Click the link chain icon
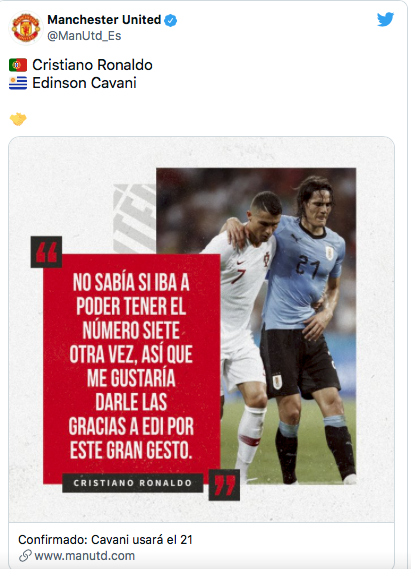This screenshot has height=569, width=411. tap(25, 556)
